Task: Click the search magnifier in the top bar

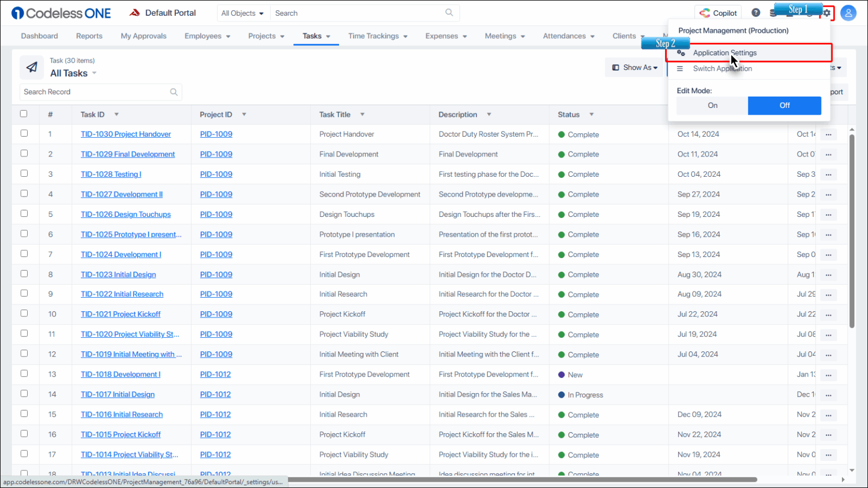Action: pyautogui.click(x=449, y=12)
